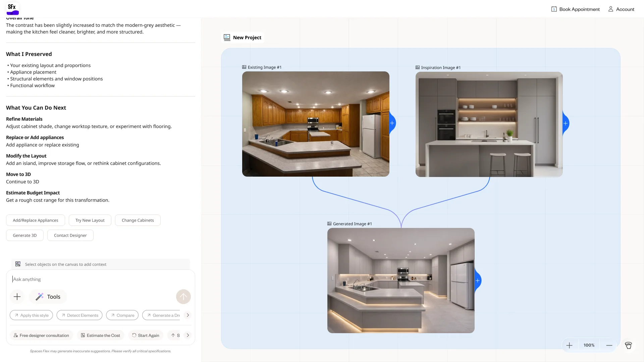This screenshot has width=644, height=362.
Task: Open the Book Appointment calendar icon
Action: tap(554, 9)
